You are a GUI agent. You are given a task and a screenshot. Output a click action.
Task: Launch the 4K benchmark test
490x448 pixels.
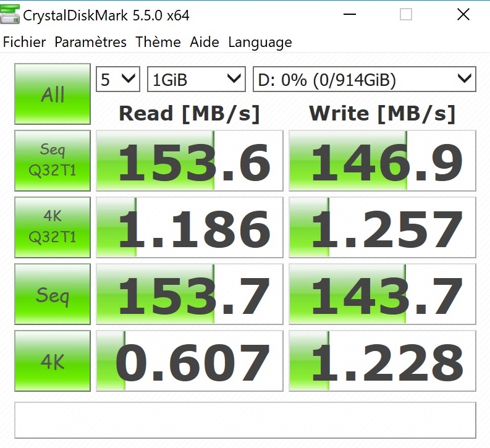pos(53,361)
